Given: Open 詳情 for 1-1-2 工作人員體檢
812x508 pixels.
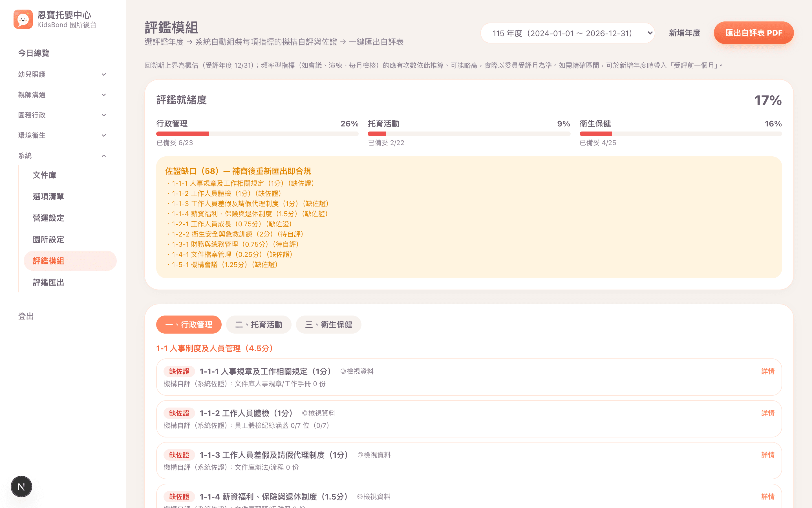Looking at the screenshot, I should tap(768, 413).
